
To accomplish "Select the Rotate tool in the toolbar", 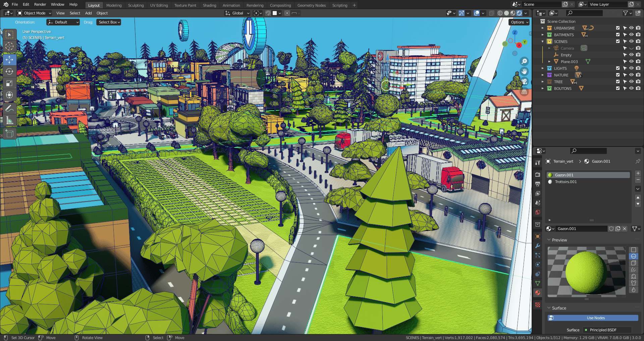I will (x=9, y=71).
